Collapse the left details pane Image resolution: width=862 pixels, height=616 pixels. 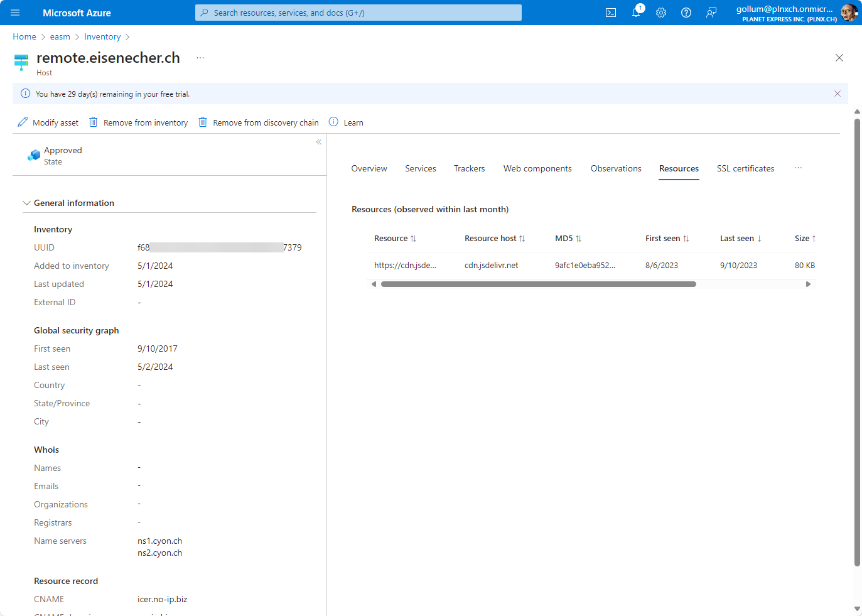point(319,142)
